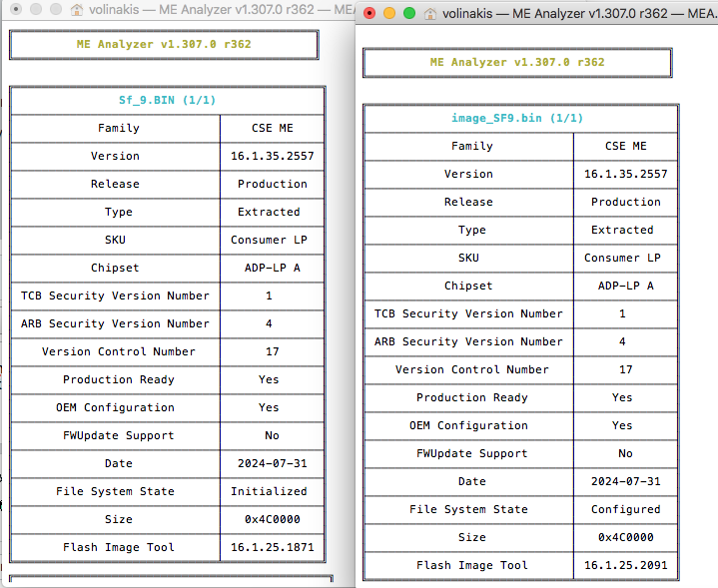Select date 2024-07-31 in right window

tap(626, 481)
